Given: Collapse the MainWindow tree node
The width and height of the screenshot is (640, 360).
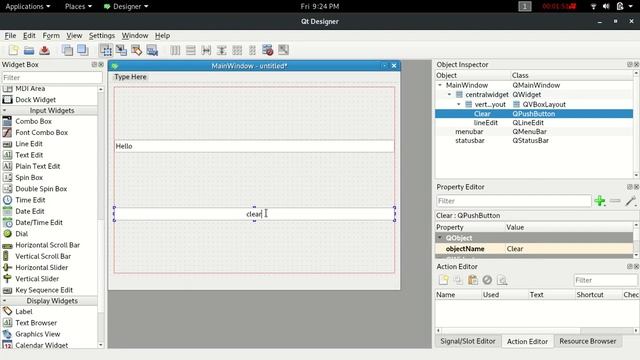Looking at the screenshot, I should (440, 85).
